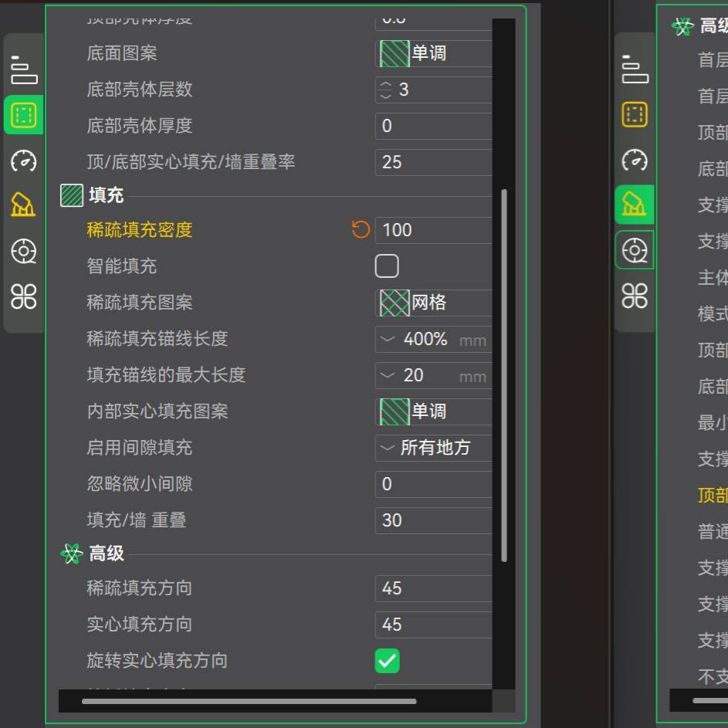Open the Quality settings tab in left sidebar
Viewport: 728px width, 728px height.
click(x=24, y=70)
